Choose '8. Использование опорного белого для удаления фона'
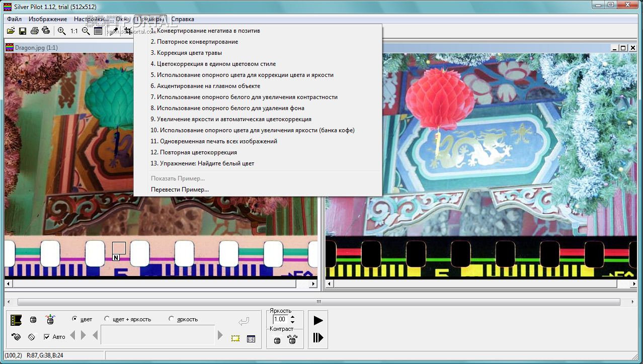Screen dimensions: 643x364 (x=258, y=108)
